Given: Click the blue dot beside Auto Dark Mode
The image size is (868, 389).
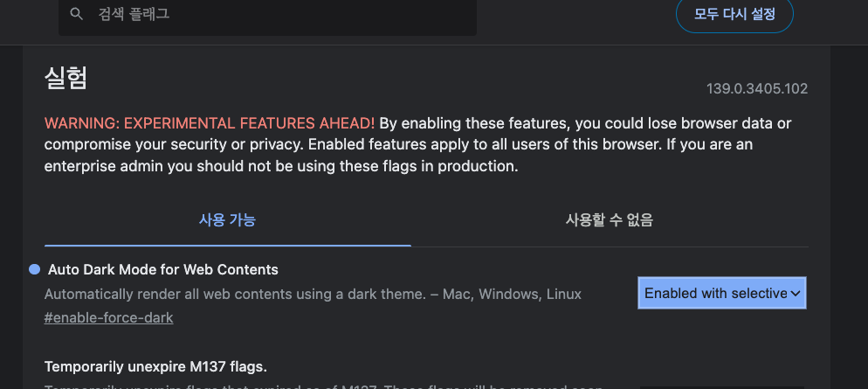Looking at the screenshot, I should pos(34,269).
